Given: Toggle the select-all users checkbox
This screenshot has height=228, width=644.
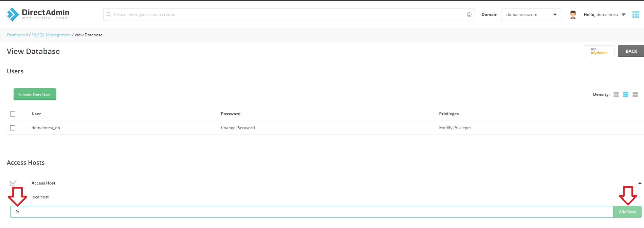Looking at the screenshot, I should (13, 114).
